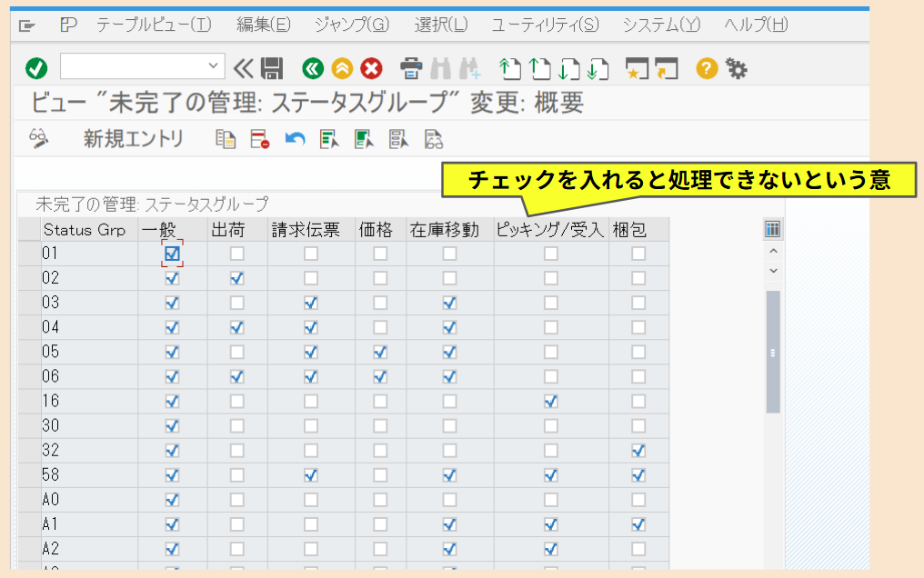This screenshot has height=578, width=924.
Task: Open the command field dropdown
Action: [x=214, y=66]
